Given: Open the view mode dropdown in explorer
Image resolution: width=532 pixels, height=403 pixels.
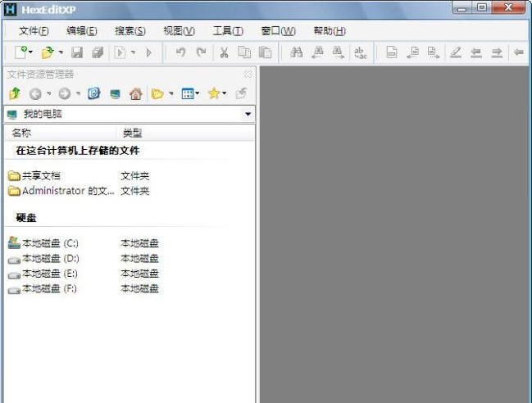Looking at the screenshot, I should 198,93.
